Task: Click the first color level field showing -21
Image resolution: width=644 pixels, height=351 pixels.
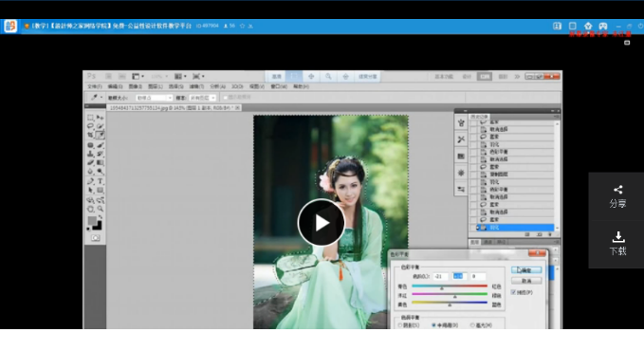Action: click(440, 276)
